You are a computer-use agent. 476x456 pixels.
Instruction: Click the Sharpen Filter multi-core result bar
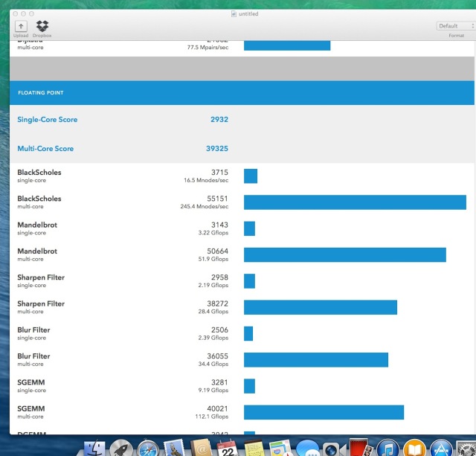pos(321,307)
